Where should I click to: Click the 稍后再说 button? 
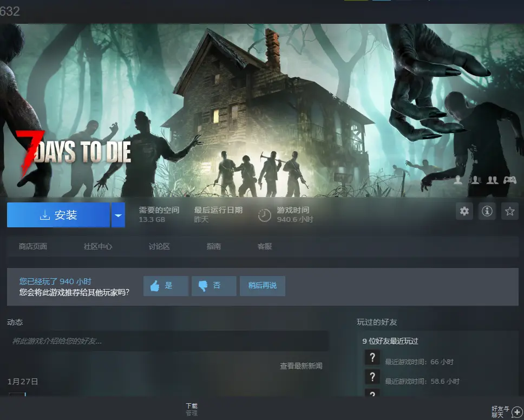263,286
